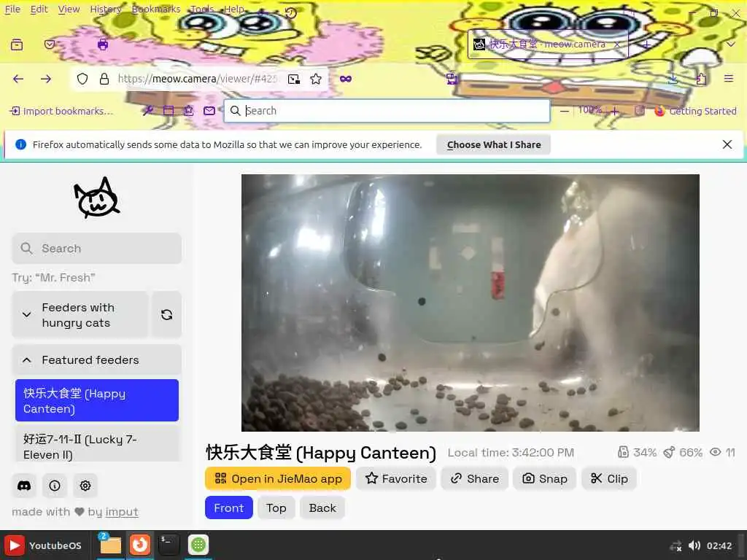Click the history clock icon near Help
747x560 pixels.
click(290, 13)
